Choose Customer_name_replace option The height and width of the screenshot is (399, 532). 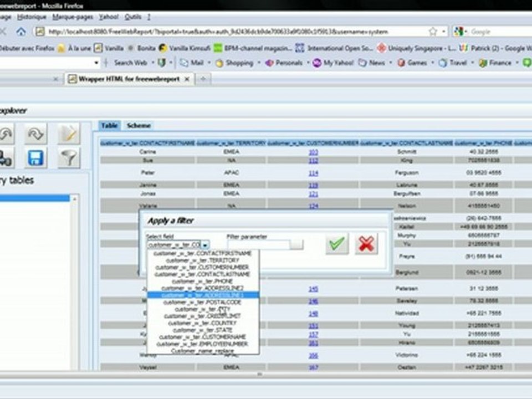[x=202, y=351]
